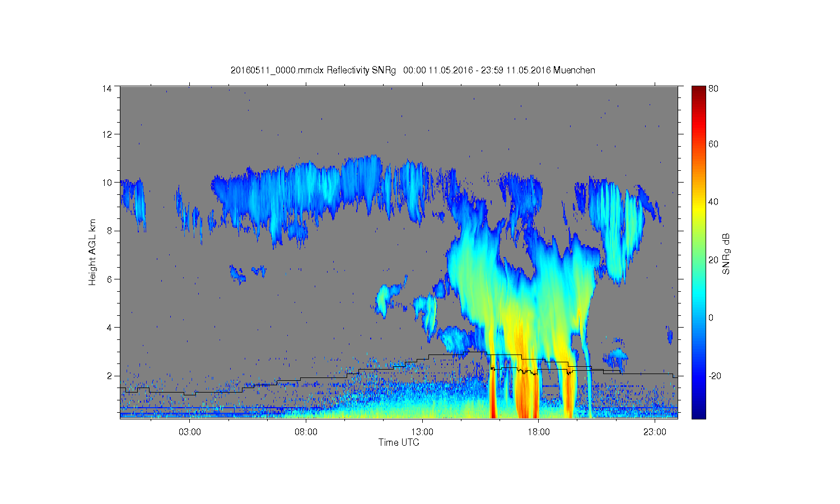Viewport: 840px width, 504px height.
Task: Click the 03:00 time tick label
Action: 190,432
